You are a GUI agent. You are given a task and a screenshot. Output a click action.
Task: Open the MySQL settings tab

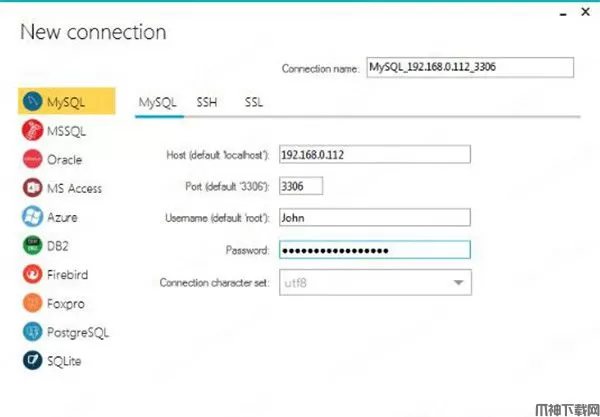157,103
